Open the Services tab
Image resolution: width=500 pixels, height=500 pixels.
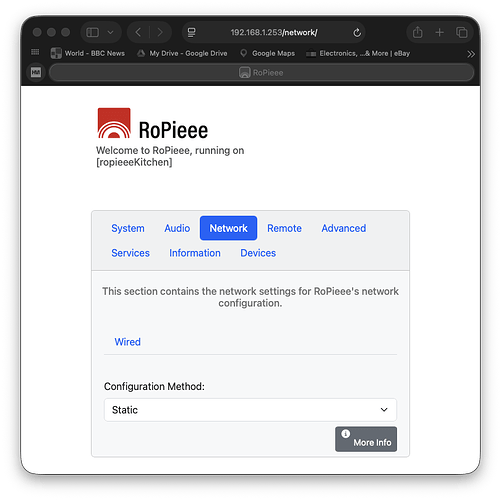point(130,253)
